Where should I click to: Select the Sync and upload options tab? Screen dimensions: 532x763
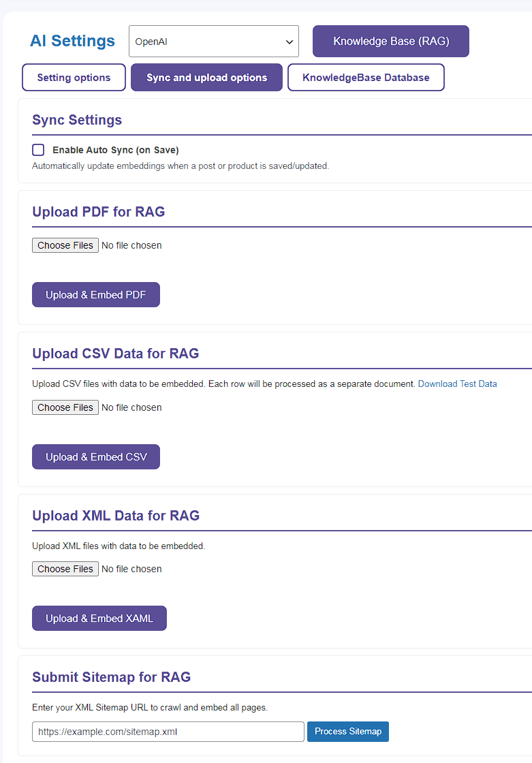click(x=206, y=78)
